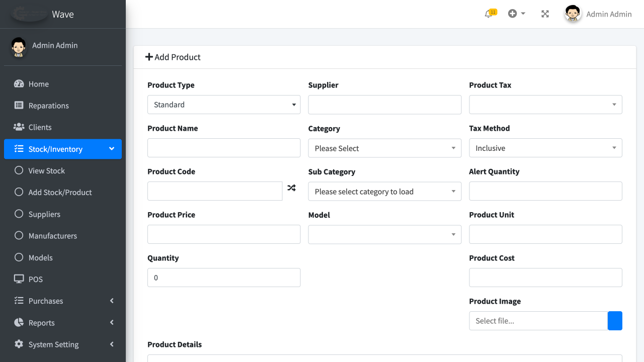Toggle fullscreen mode icon in the top bar
Image resolution: width=644 pixels, height=362 pixels.
tap(545, 14)
